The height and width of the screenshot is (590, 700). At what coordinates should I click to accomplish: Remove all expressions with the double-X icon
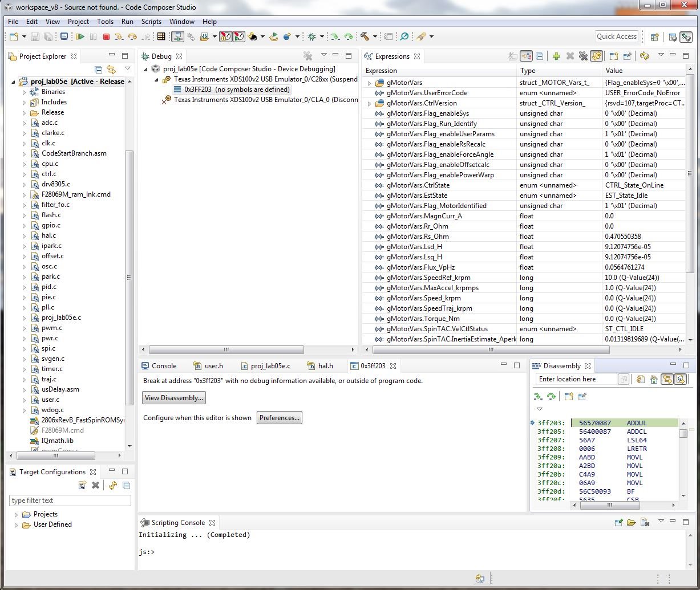click(584, 56)
